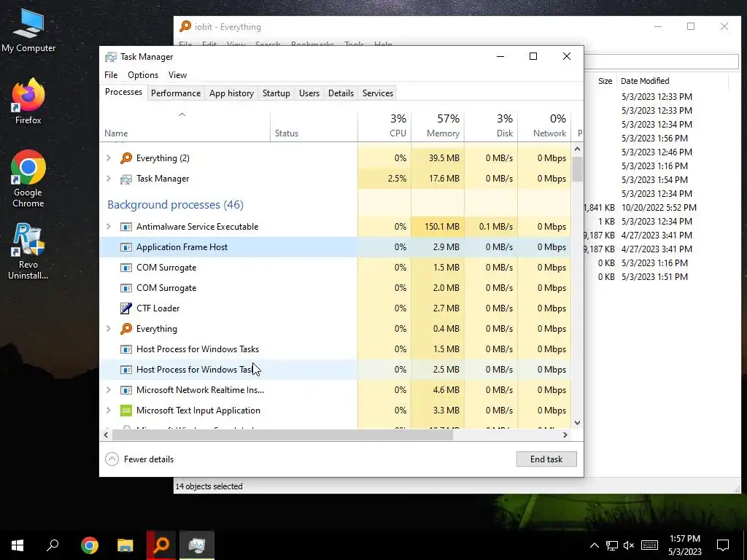Open File Explorer from the taskbar
The image size is (747, 560).
pos(125,545)
